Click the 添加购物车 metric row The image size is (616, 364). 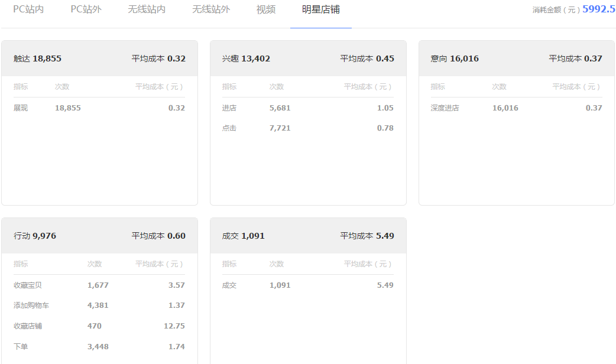[x=99, y=305]
